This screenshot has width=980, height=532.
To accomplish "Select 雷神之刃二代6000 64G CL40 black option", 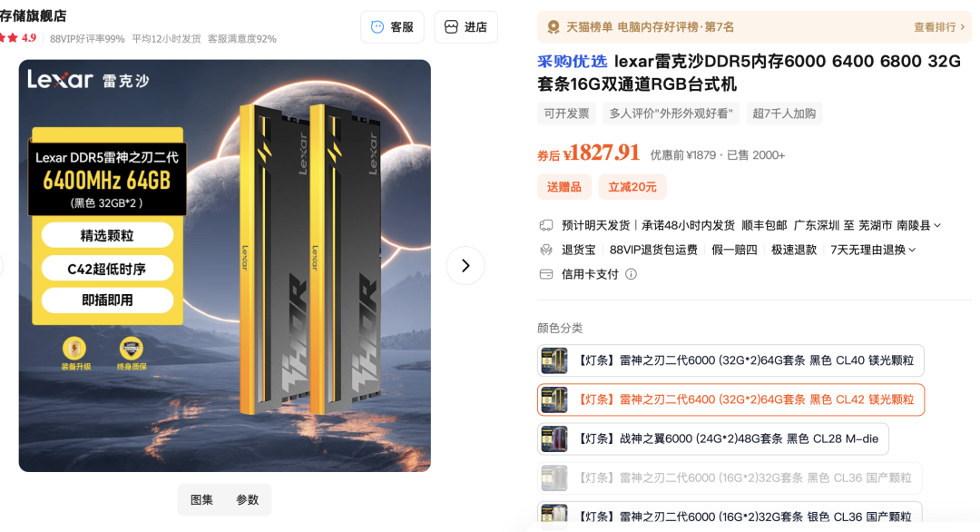I will click(x=730, y=360).
